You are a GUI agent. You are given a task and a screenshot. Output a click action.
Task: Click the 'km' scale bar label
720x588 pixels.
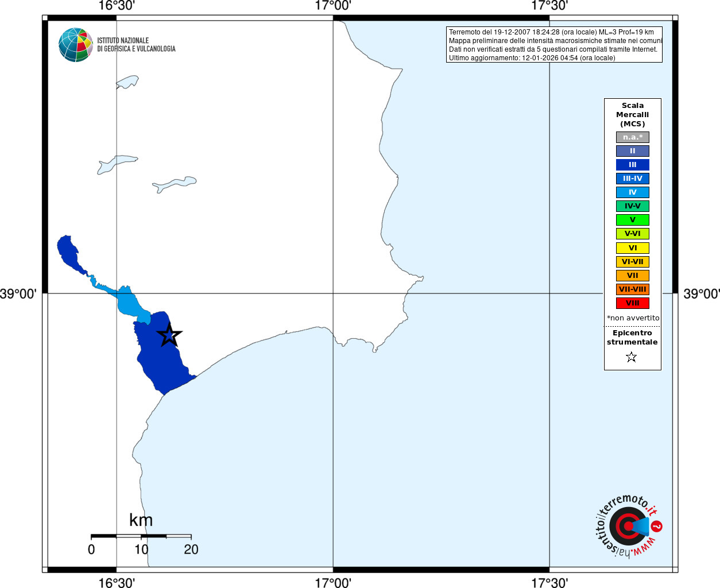tap(141, 520)
